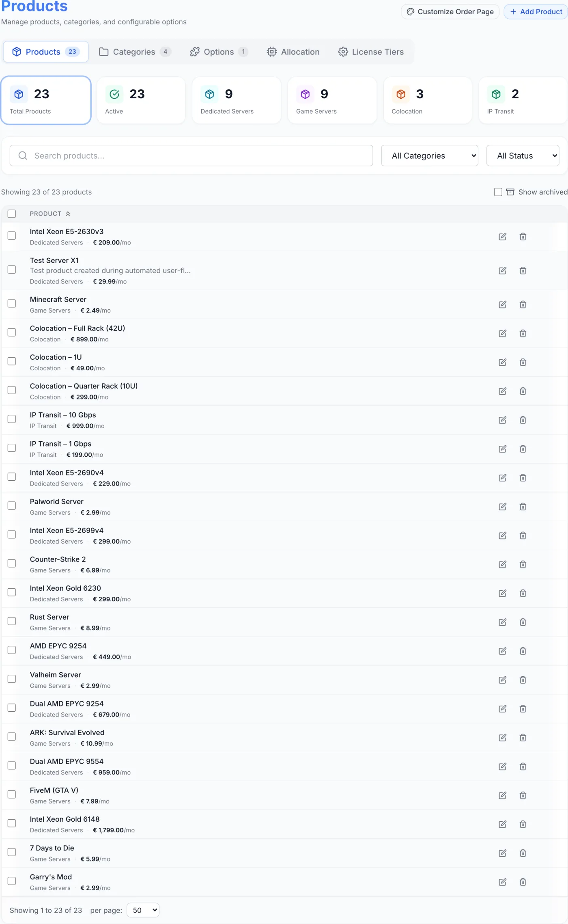Select the Palworld Server checkbox
The width and height of the screenshot is (568, 924).
click(12, 505)
